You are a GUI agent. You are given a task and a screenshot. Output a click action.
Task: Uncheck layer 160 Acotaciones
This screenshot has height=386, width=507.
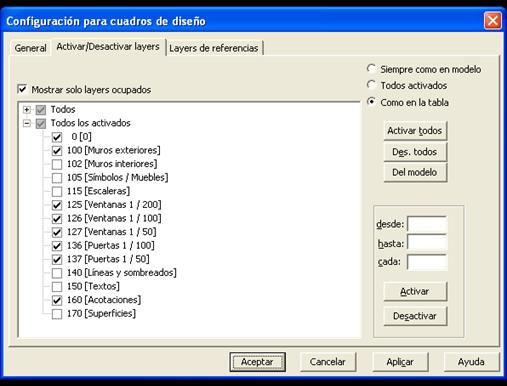click(57, 300)
